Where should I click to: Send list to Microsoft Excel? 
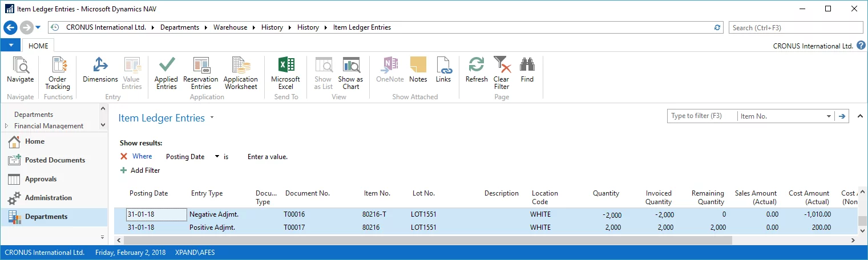pyautogui.click(x=285, y=74)
